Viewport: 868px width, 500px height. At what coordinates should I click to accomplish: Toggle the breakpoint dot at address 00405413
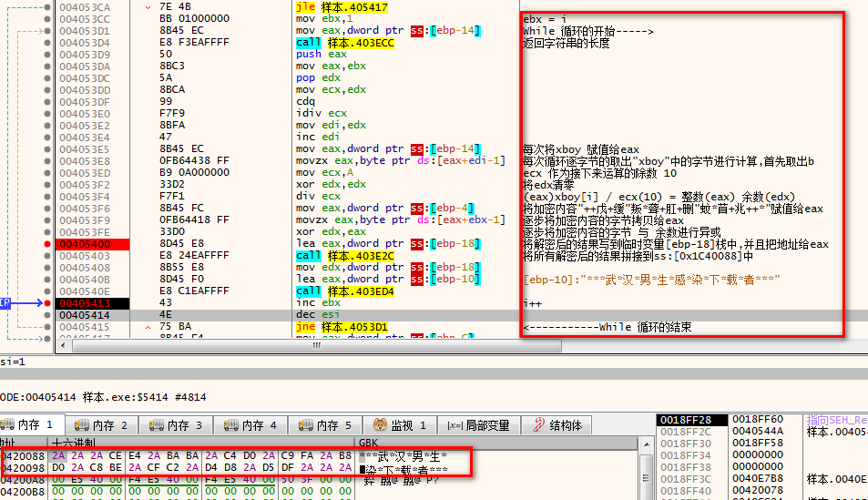tap(48, 302)
